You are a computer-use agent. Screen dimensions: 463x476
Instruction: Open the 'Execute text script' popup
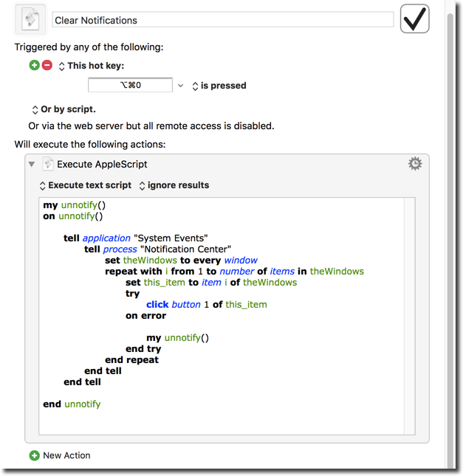(x=86, y=185)
